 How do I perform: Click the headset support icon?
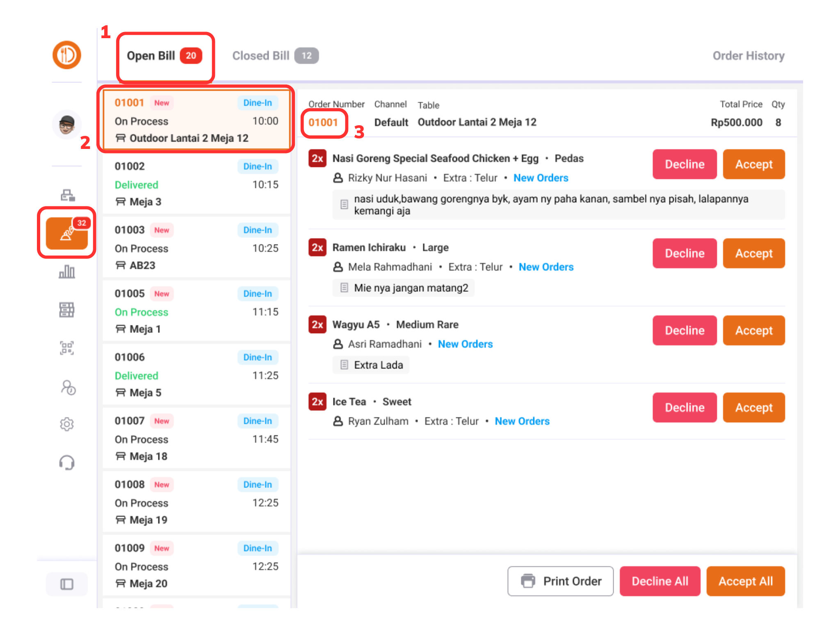coord(67,462)
